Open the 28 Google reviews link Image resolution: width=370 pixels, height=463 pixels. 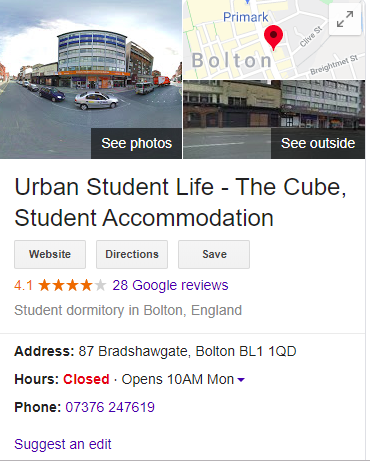coord(170,285)
